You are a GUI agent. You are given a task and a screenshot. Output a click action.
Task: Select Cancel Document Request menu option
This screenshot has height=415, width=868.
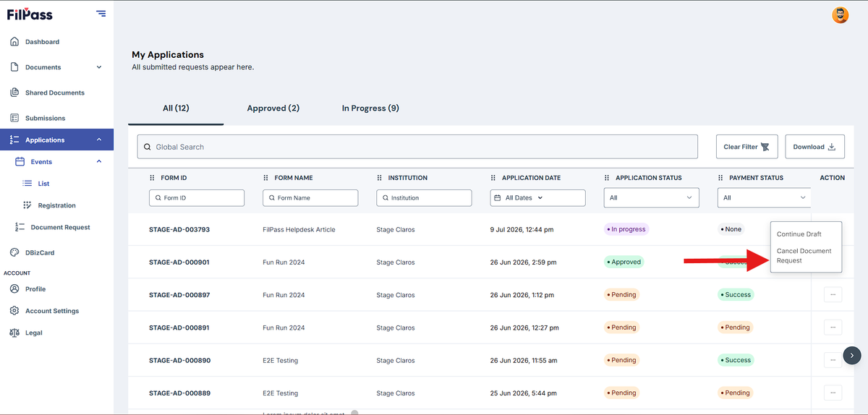coord(804,256)
